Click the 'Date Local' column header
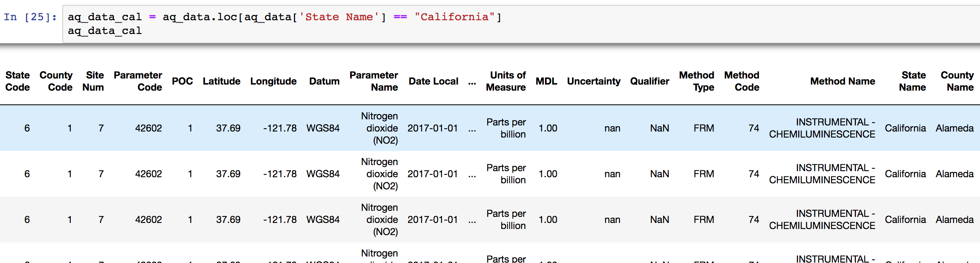The height and width of the screenshot is (263, 980). point(433,81)
